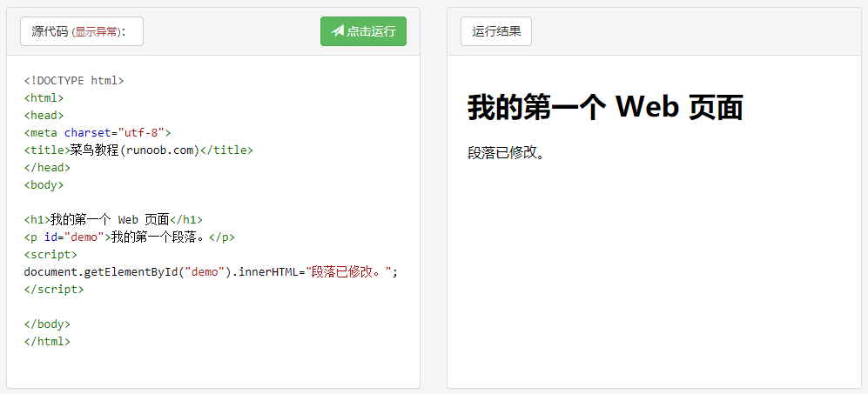Click the <h1> code line in editor

(113, 220)
